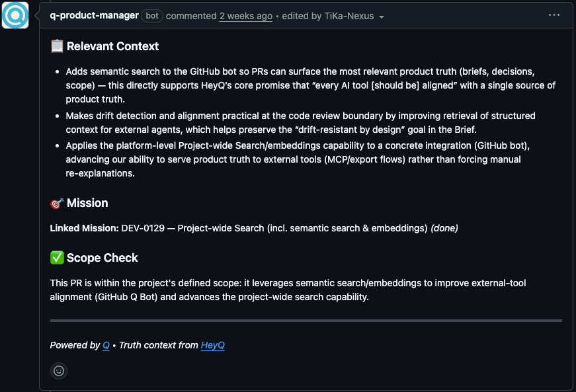Click the Linked Mission label

click(84, 228)
